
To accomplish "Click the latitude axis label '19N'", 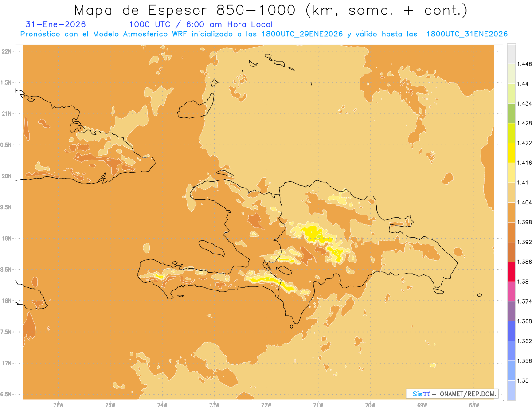I will coord(7,238).
